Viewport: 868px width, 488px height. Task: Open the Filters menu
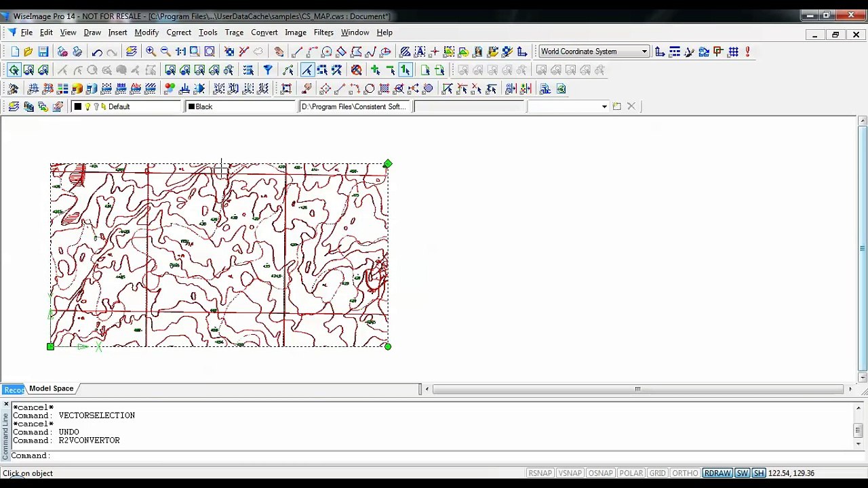click(x=323, y=33)
